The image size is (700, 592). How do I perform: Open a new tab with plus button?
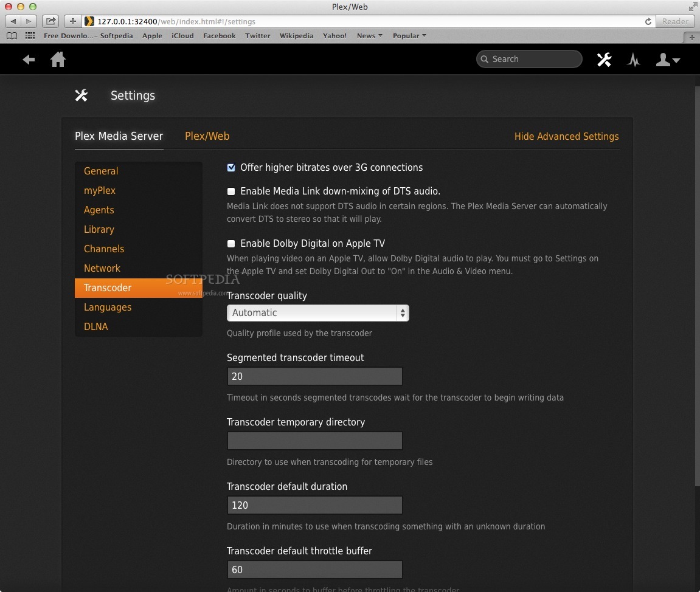pos(692,38)
